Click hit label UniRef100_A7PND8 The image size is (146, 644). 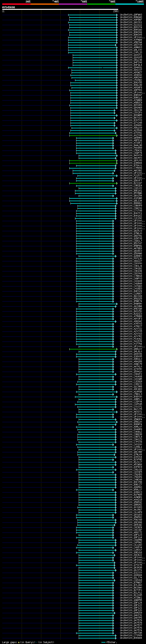(x=131, y=40)
